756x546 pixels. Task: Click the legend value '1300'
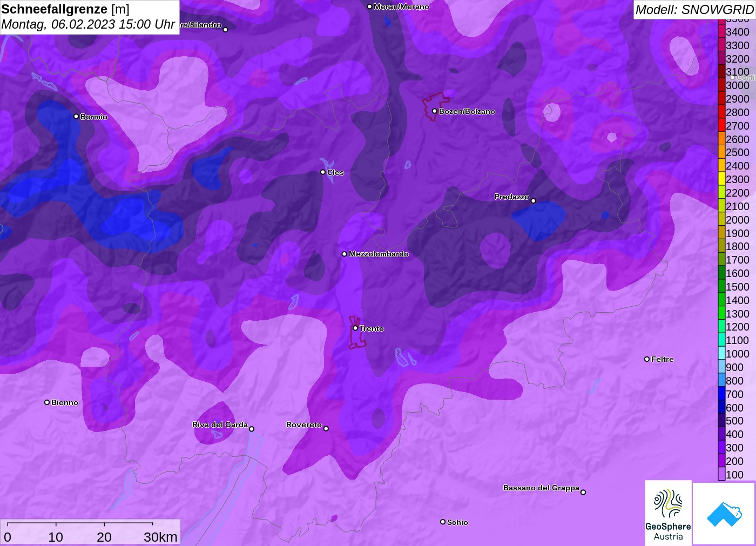click(738, 313)
